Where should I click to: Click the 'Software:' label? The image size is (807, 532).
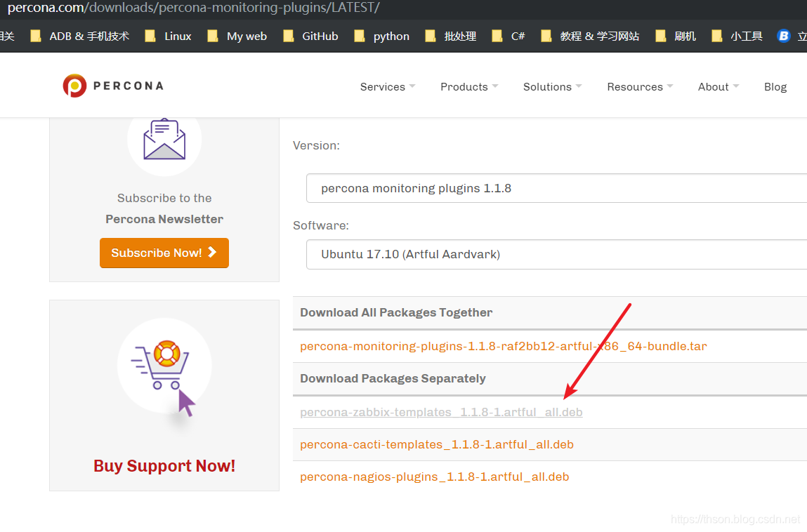321,225
